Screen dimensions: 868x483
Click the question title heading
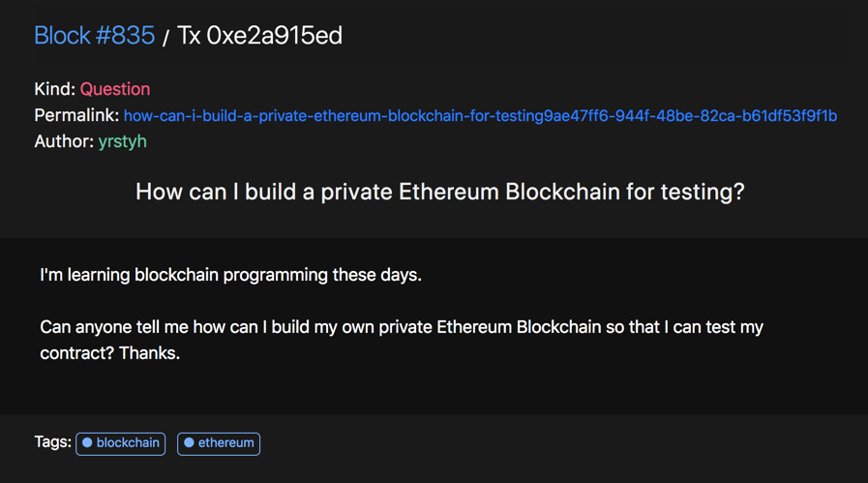pyautogui.click(x=440, y=193)
